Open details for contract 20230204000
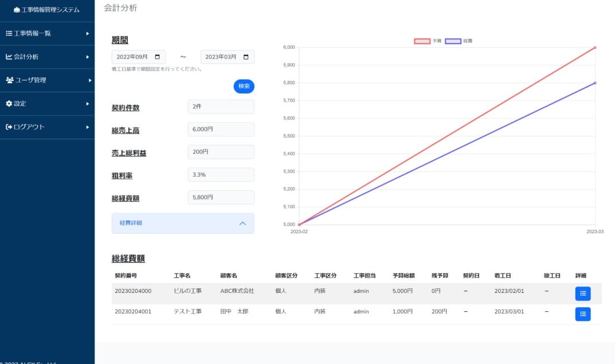The width and height of the screenshot is (615, 364). (x=583, y=293)
